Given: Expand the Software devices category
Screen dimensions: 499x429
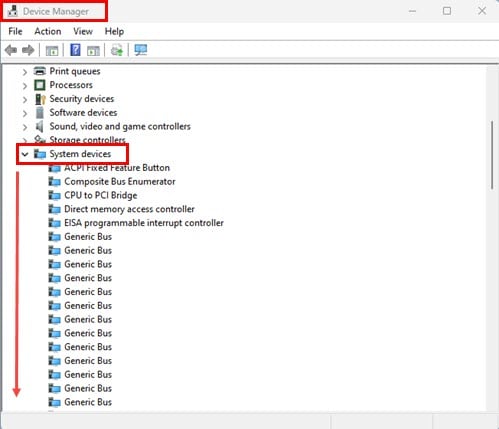Looking at the screenshot, I should [25, 113].
